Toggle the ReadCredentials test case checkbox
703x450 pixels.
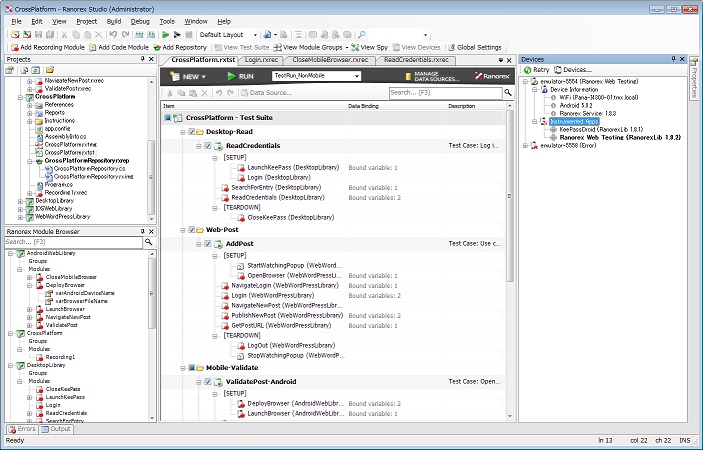(x=208, y=145)
